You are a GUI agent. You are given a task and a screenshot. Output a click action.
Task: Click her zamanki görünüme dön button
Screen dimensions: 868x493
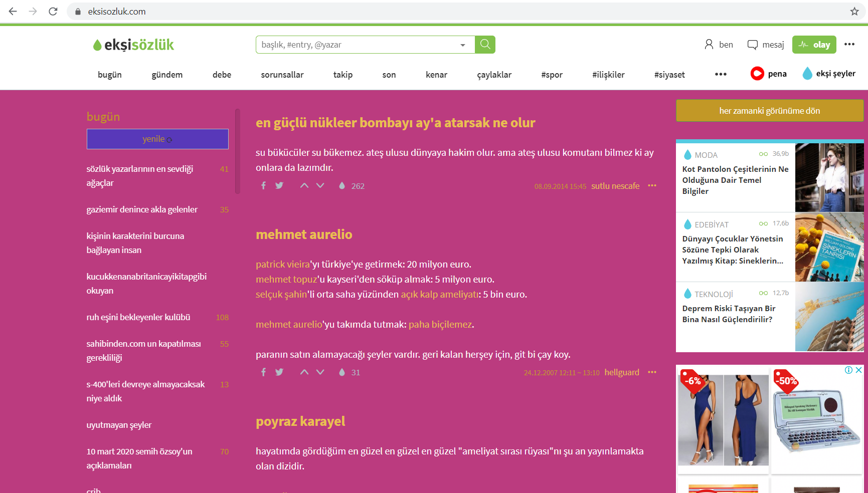[x=770, y=111]
